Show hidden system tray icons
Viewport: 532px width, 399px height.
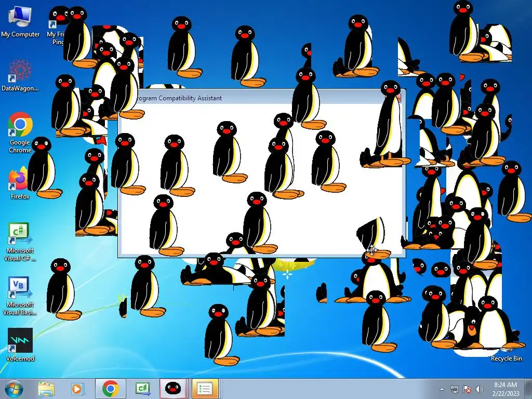coord(442,389)
